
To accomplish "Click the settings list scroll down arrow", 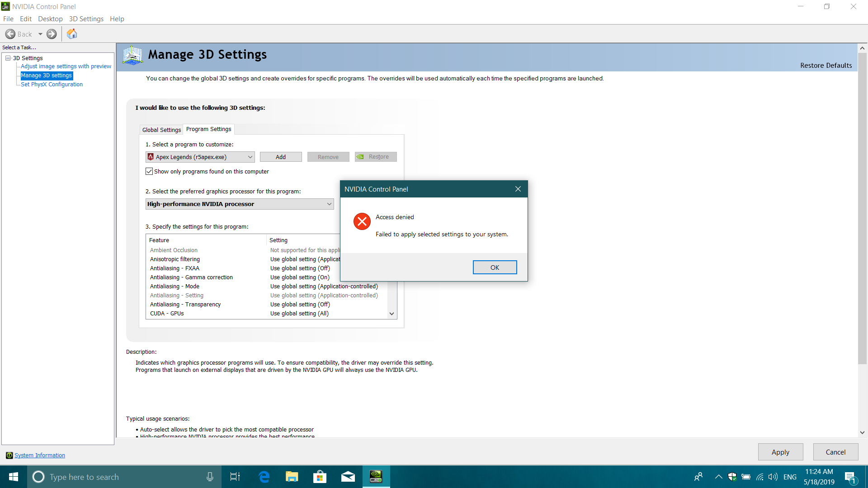I will (392, 314).
